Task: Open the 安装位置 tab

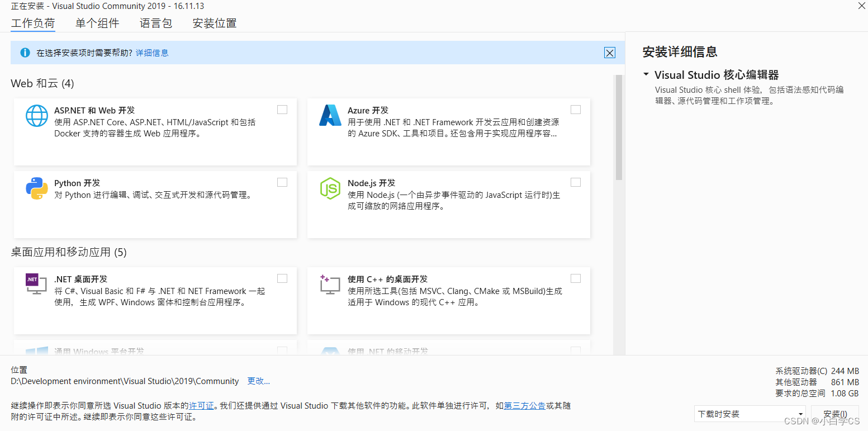Action: click(x=215, y=23)
